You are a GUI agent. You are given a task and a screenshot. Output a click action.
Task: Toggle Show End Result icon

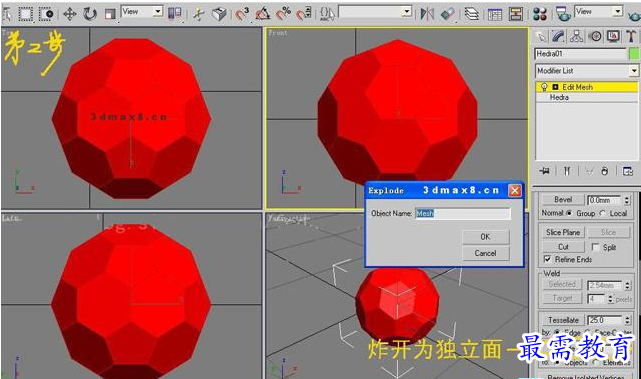(567, 171)
